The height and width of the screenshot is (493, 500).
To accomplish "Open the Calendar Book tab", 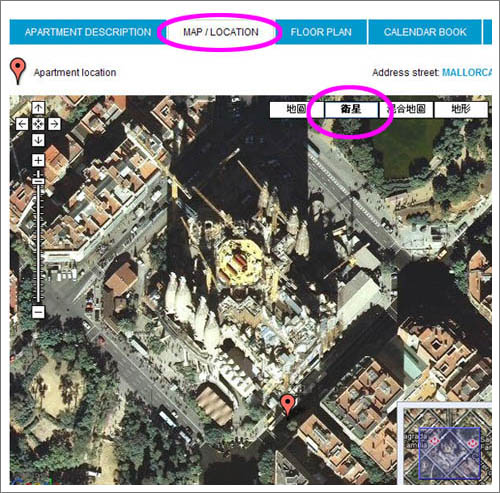I will tap(425, 32).
